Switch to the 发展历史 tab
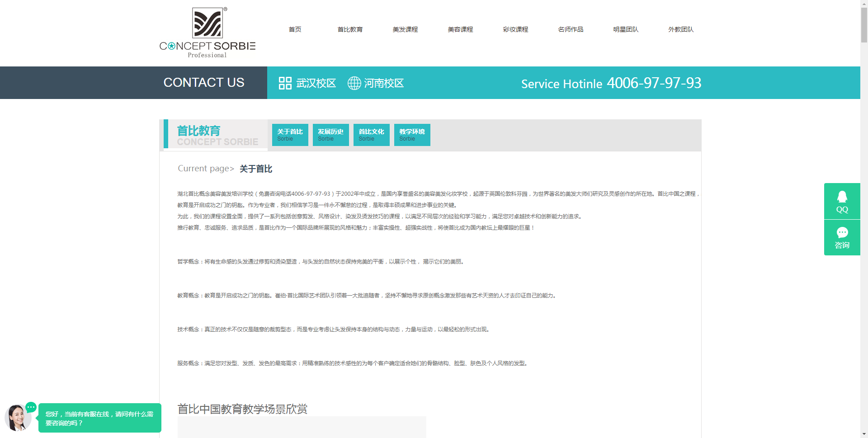 point(331,135)
